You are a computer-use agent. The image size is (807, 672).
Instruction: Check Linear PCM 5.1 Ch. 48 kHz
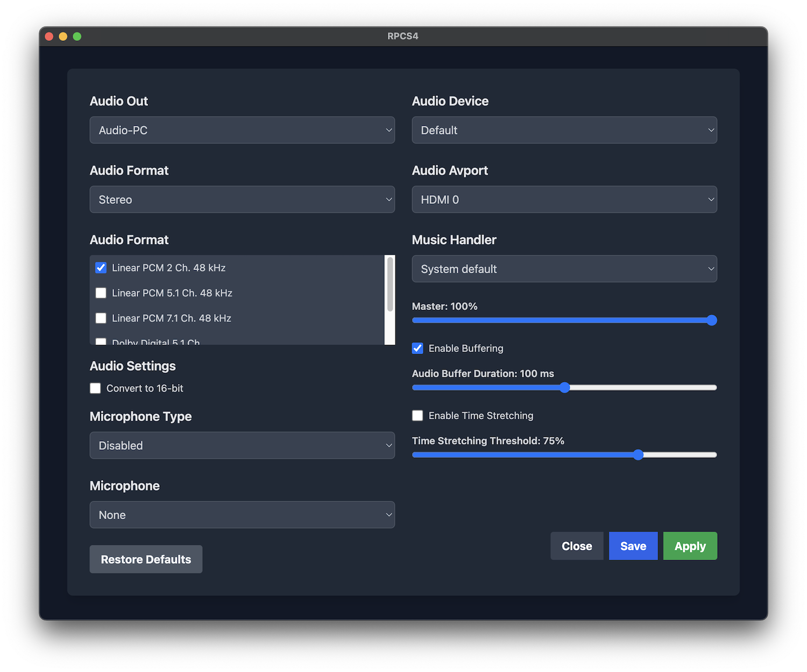tap(101, 293)
